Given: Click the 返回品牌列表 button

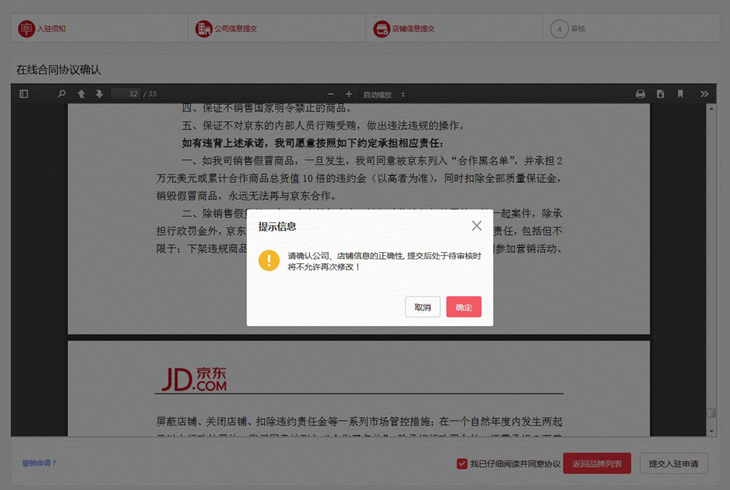Looking at the screenshot, I should click(x=597, y=463).
